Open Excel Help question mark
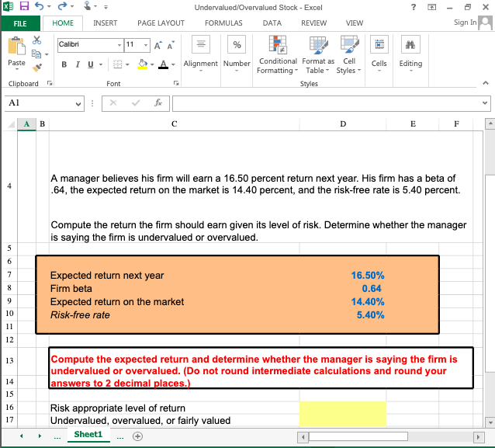Screen dimensions: 495x448 [414, 7]
